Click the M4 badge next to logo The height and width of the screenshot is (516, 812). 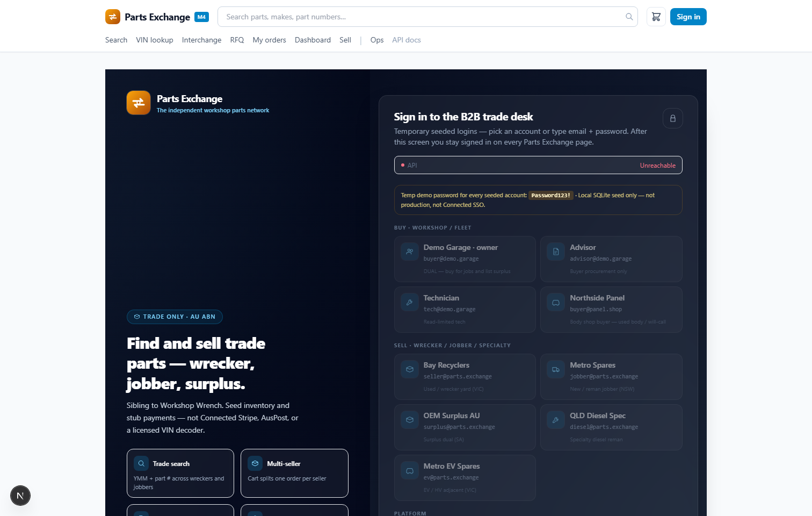(x=201, y=17)
